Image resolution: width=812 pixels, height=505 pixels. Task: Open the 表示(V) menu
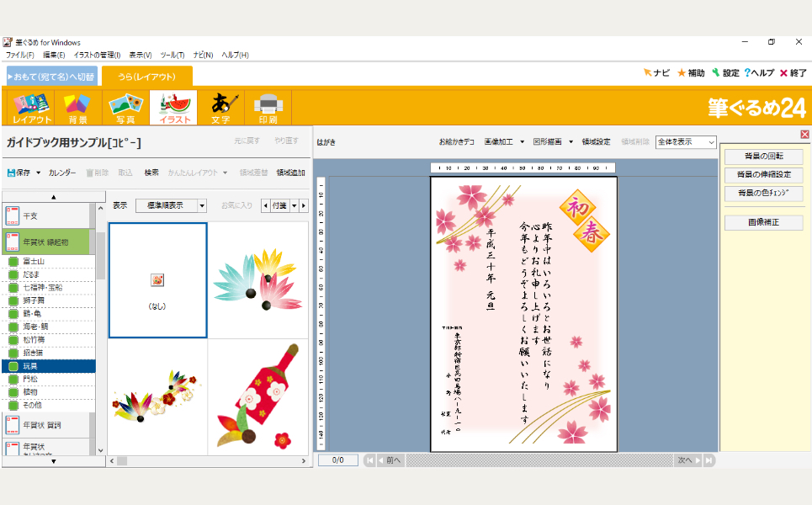[x=141, y=55]
